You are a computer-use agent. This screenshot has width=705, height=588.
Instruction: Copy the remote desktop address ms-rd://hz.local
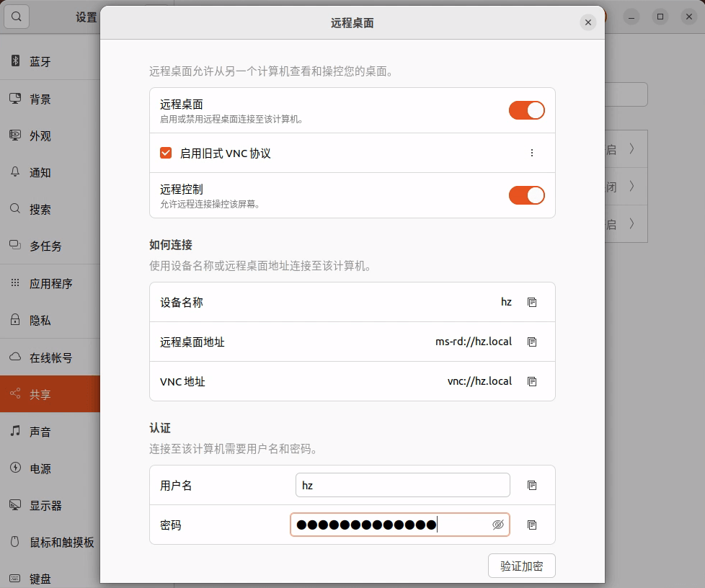(x=532, y=342)
